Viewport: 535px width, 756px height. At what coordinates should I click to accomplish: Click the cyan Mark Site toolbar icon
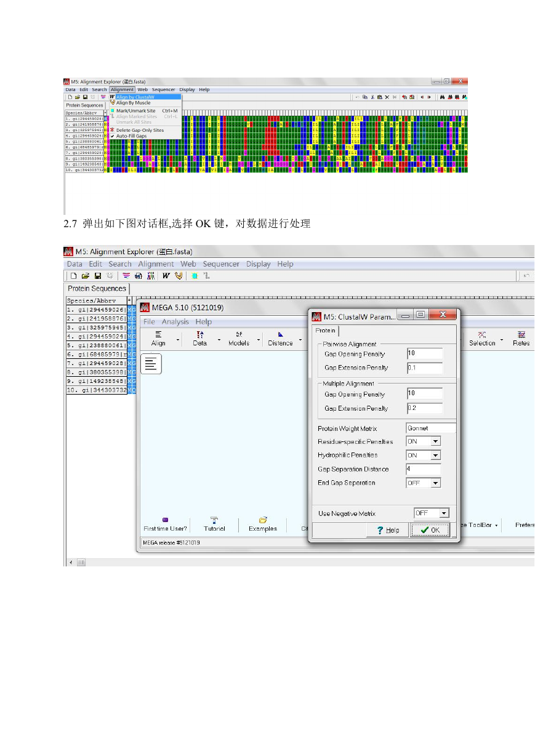[195, 276]
